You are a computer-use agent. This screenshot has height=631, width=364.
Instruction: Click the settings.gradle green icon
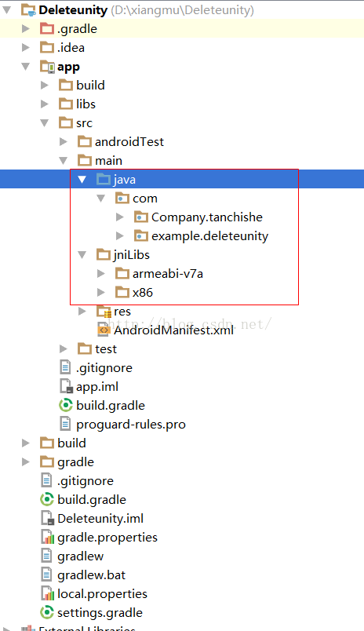47,612
